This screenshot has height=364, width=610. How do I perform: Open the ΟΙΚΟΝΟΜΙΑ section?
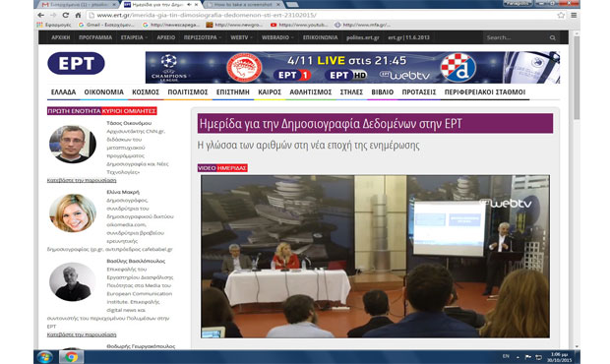pos(104,92)
